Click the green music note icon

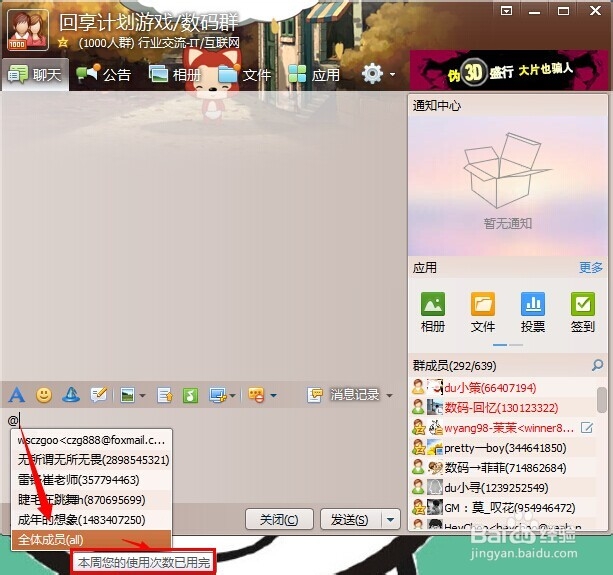[x=190, y=395]
